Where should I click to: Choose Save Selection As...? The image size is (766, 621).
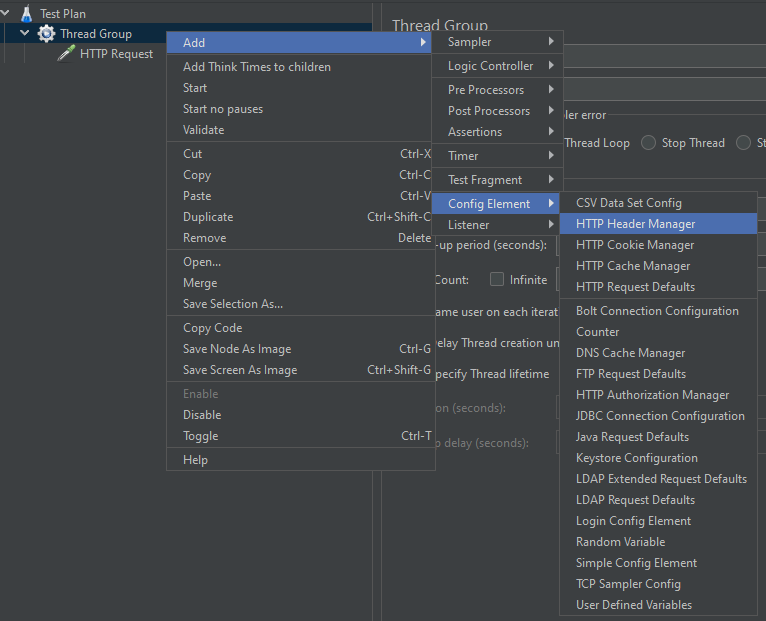[x=300, y=304]
